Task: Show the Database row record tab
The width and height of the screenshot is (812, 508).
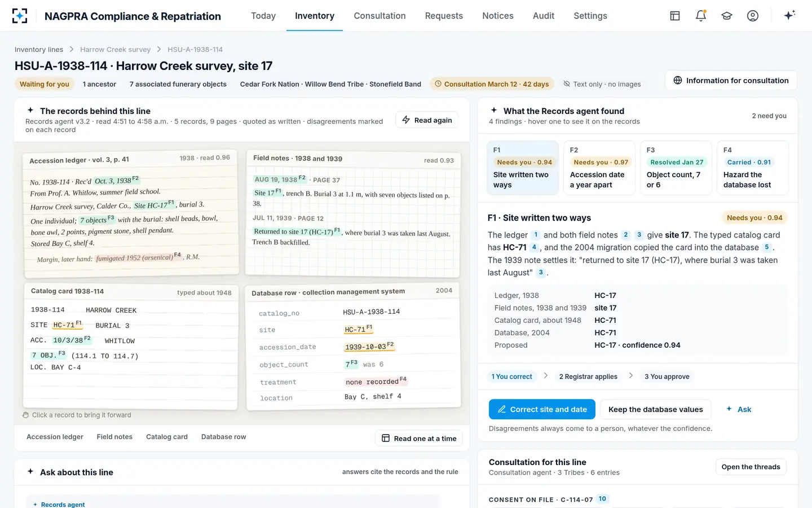Action: coord(224,437)
